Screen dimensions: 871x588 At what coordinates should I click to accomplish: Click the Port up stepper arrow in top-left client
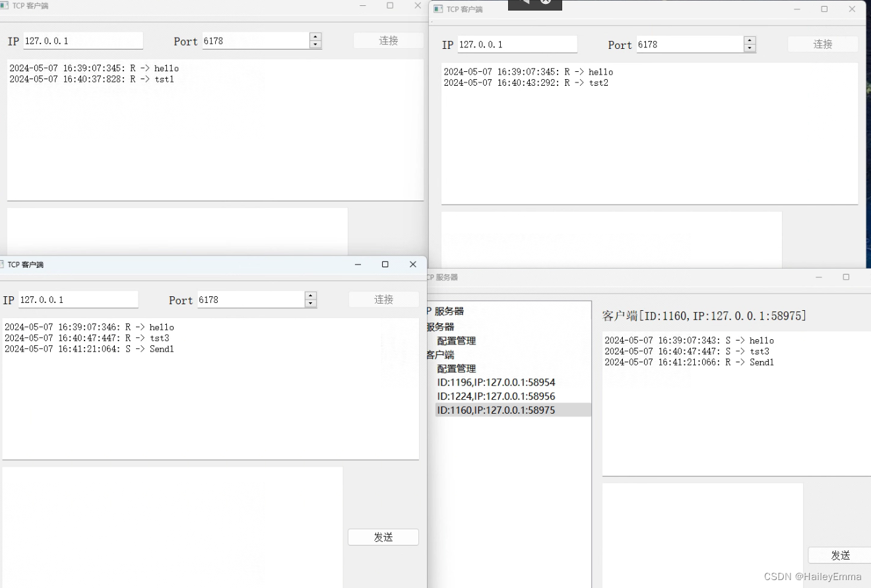[x=315, y=37]
